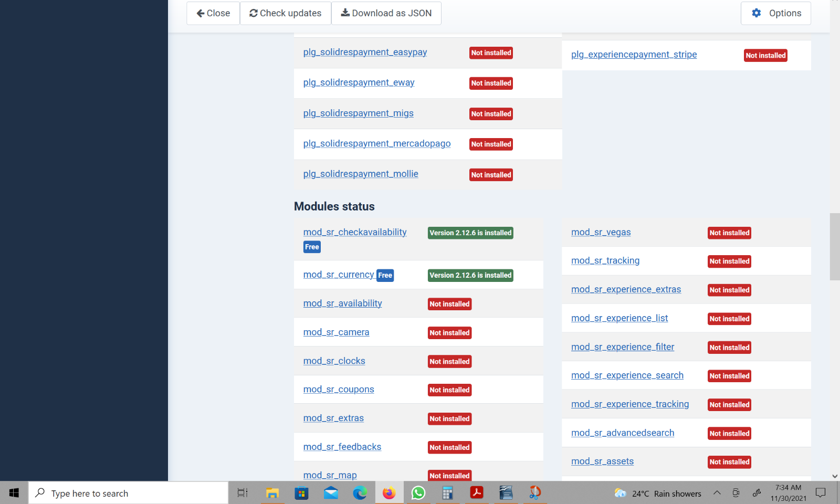Click the Task View icon
Viewport: 840px width, 504px height.
point(243,493)
